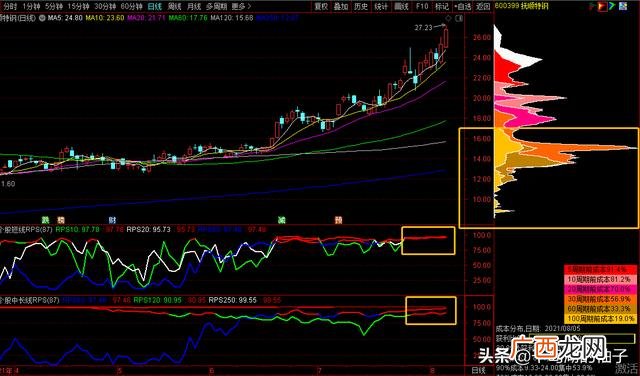640x376 pixels.
Task: Select the 15分钟 period tab
Action: (78, 7)
